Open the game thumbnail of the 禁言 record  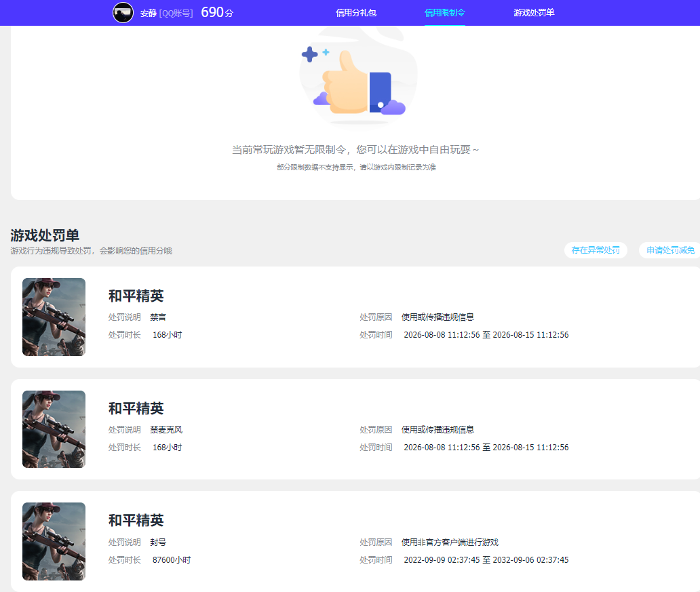point(54,317)
